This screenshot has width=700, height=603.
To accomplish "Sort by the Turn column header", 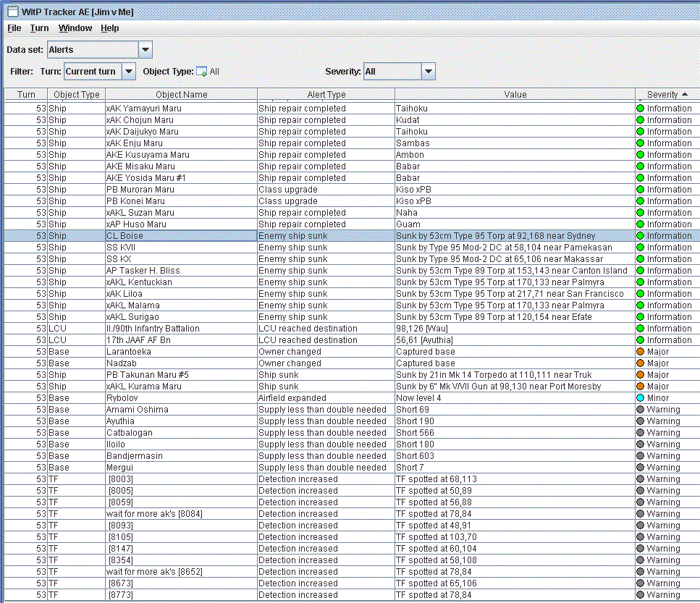I will (26, 95).
